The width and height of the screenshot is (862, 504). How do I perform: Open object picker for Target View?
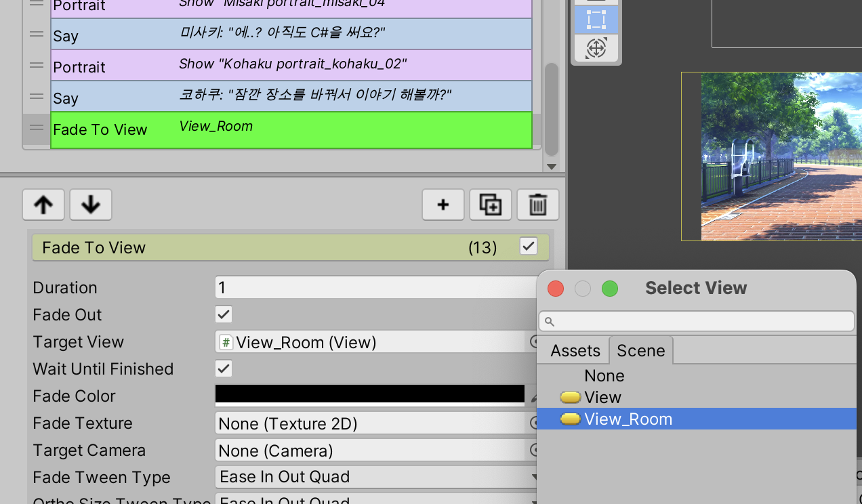pos(534,342)
